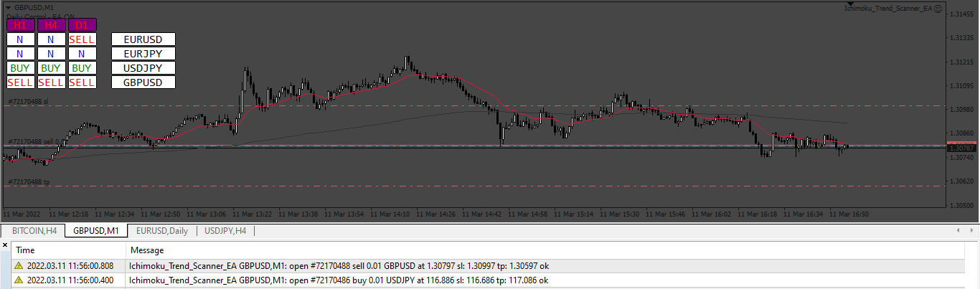Click the 1.31335 price scale label
Image resolution: width=980 pixels, height=289 pixels.
tap(961, 38)
